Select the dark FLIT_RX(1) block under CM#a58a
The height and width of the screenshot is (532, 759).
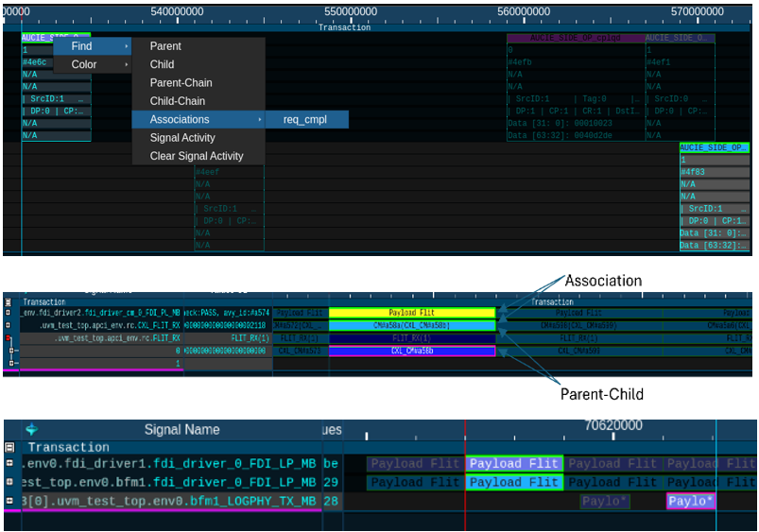(412, 338)
